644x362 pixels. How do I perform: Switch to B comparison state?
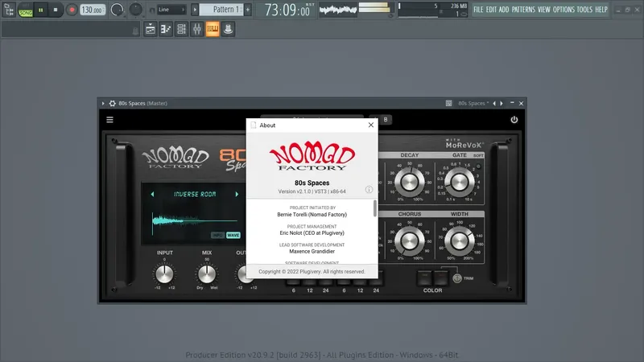(x=386, y=119)
